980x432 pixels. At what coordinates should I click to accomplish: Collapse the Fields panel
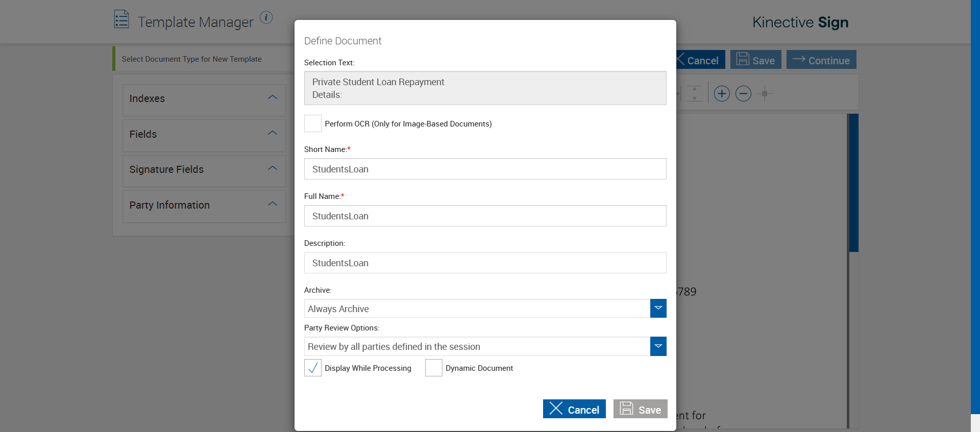[273, 133]
